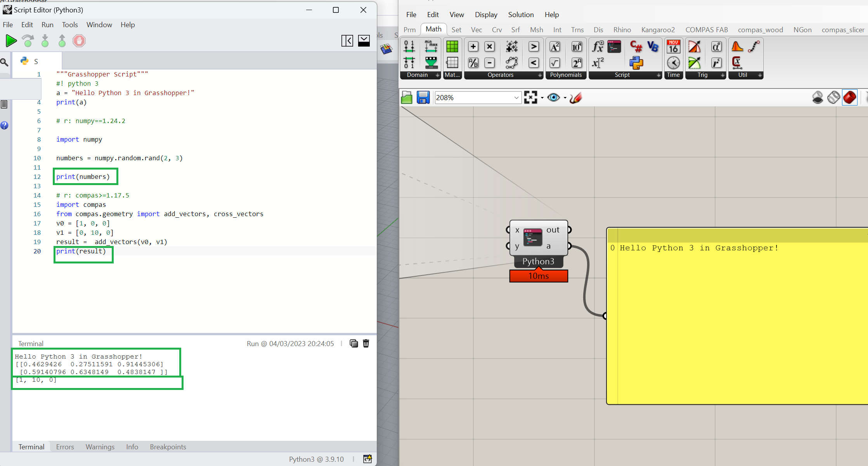Open a file using the folder icon on canvas toolbar

click(x=406, y=97)
